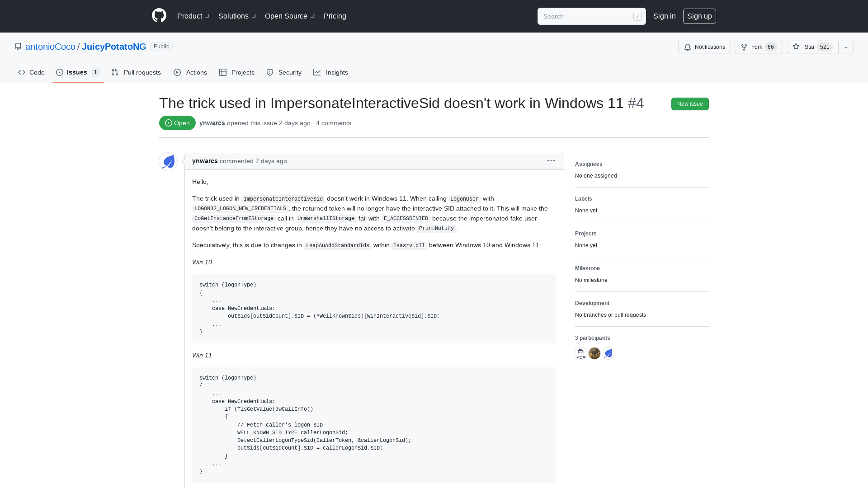
Task: Click the Notifications bell for this repository
Action: pyautogui.click(x=704, y=47)
